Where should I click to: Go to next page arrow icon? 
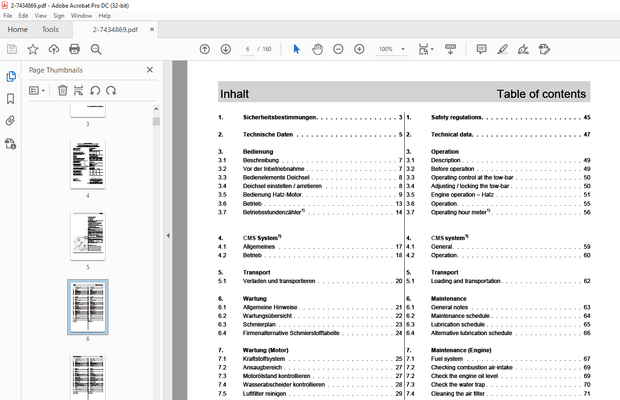[226, 49]
